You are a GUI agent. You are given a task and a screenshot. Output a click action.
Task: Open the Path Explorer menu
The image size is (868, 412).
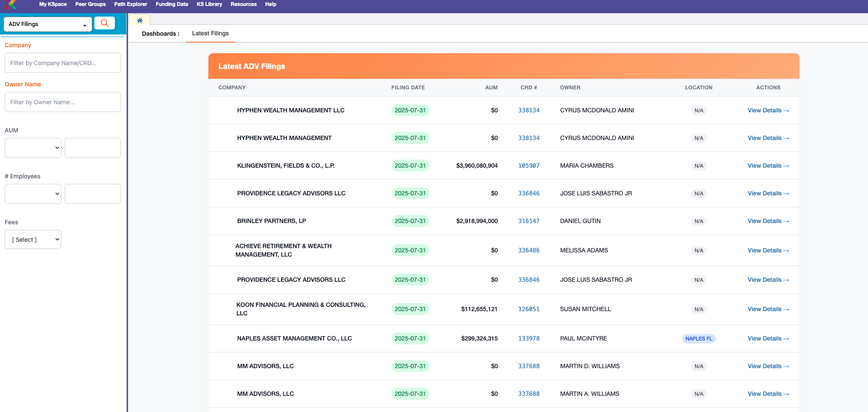(x=131, y=4)
